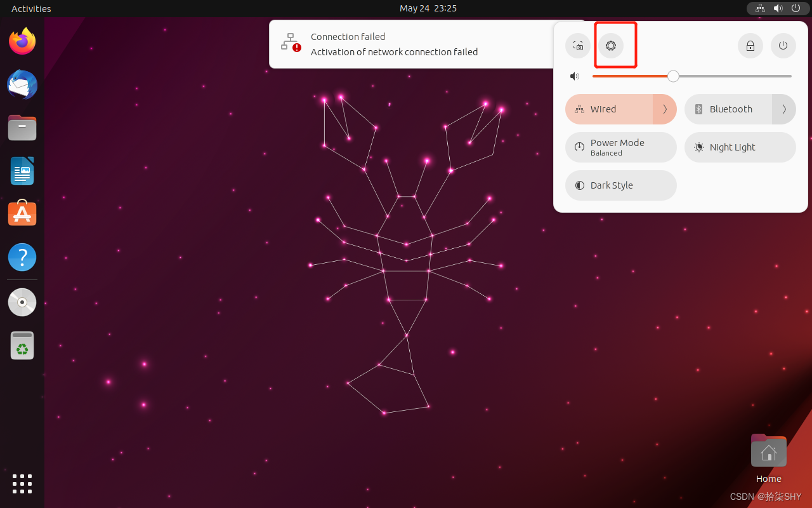Show all applications with the grid button
Screen dimensions: 812x508
click(22, 484)
